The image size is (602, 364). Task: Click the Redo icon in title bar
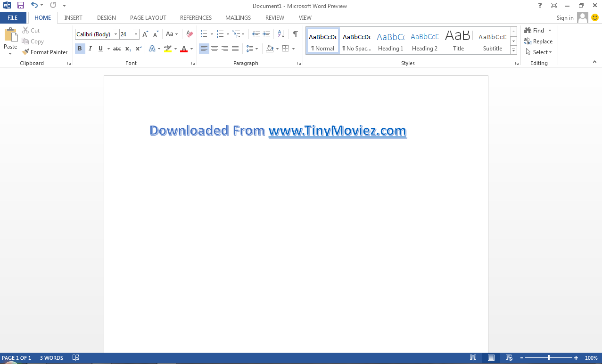point(53,6)
